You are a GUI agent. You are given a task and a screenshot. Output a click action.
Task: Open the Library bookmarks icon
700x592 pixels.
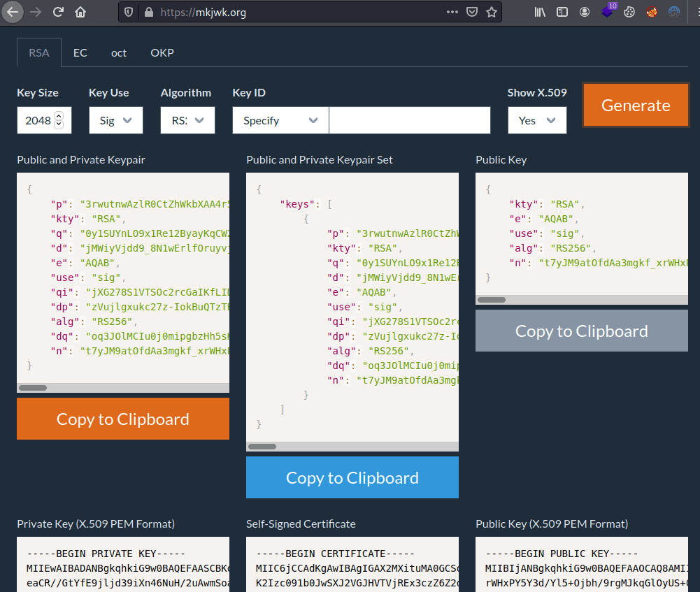tap(540, 12)
